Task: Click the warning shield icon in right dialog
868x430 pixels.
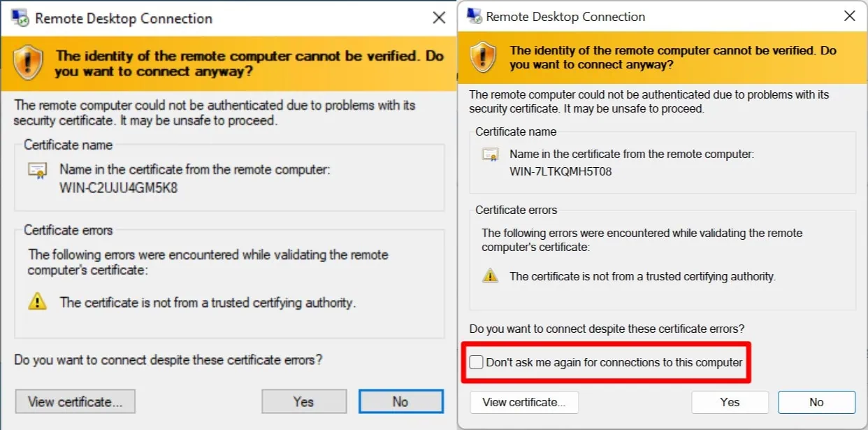Action: (484, 58)
